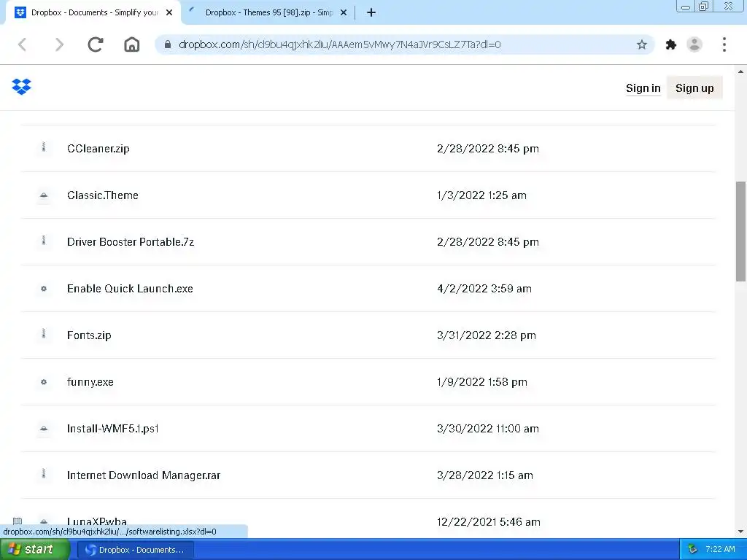Open the Chrome three-dot menu
This screenshot has width=747, height=560.
(724, 44)
